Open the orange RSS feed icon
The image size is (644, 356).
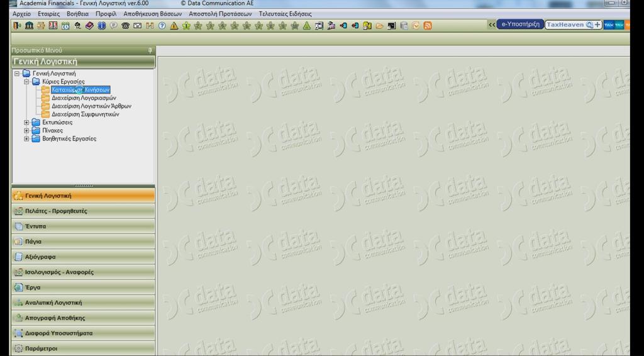pyautogui.click(x=428, y=25)
